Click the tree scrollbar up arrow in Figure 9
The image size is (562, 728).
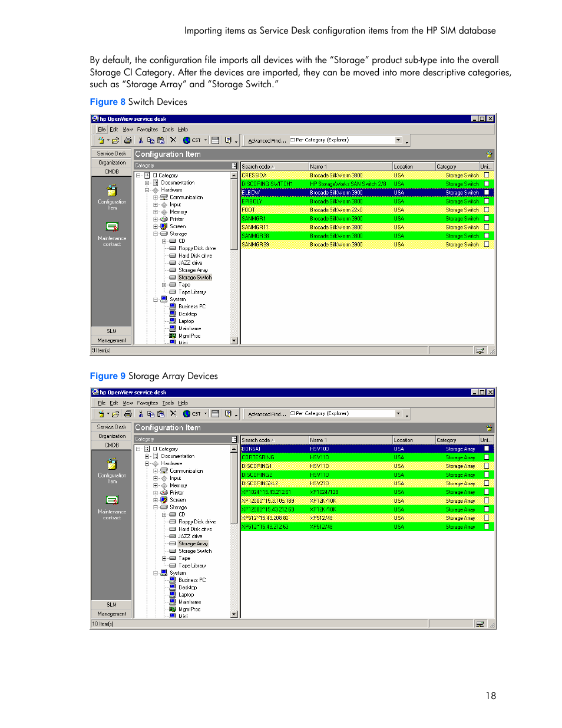pyautogui.click(x=234, y=449)
